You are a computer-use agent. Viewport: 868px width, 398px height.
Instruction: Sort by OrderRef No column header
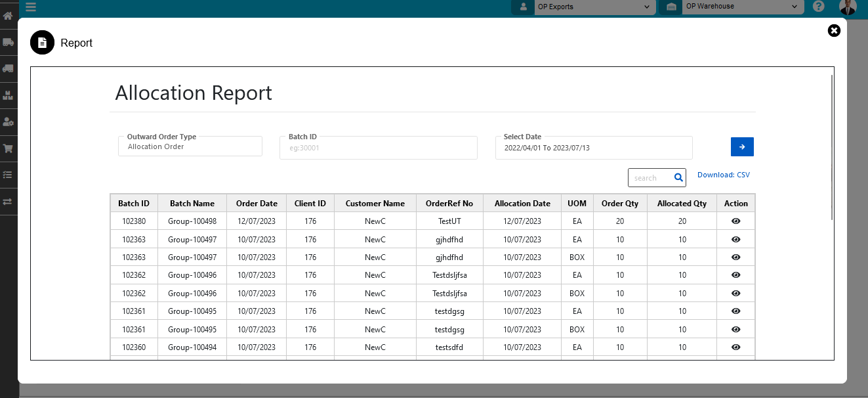(x=449, y=204)
